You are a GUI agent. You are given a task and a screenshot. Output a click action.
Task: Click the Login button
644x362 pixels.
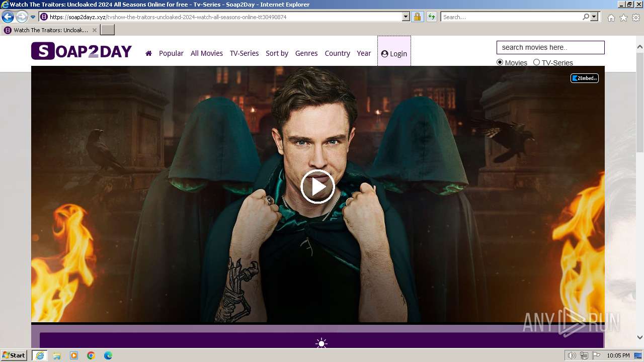click(x=394, y=54)
